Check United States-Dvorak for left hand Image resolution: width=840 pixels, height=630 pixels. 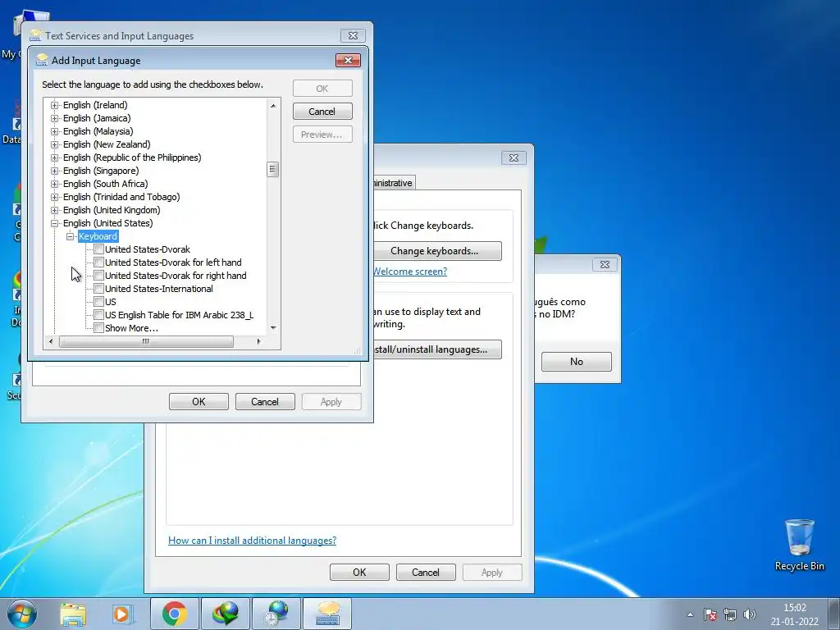98,262
